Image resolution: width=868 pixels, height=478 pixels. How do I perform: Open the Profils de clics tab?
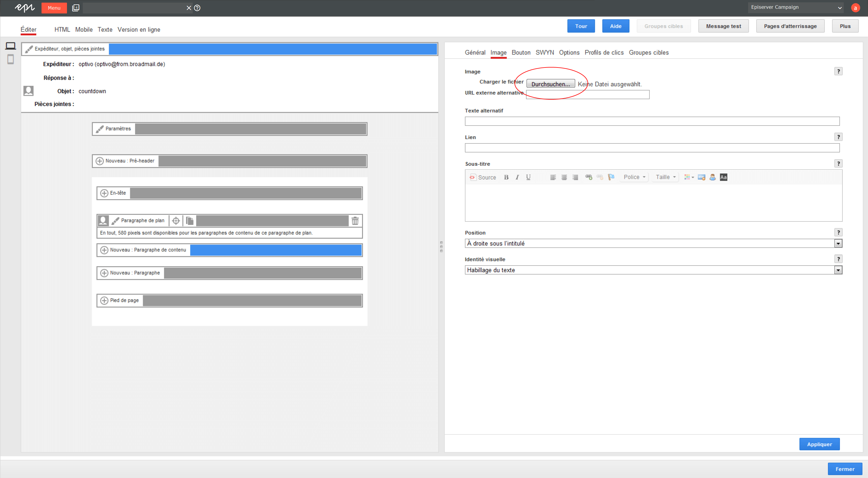[x=604, y=53]
